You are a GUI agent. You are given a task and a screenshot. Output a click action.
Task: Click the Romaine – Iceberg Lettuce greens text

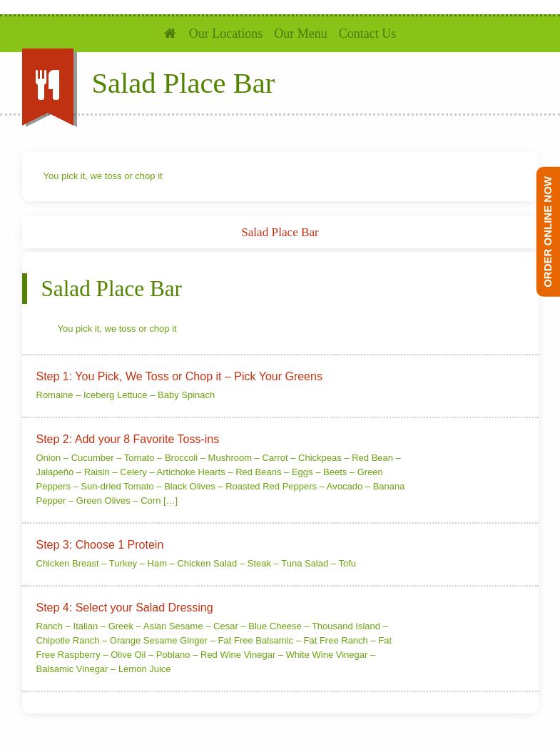click(x=125, y=395)
